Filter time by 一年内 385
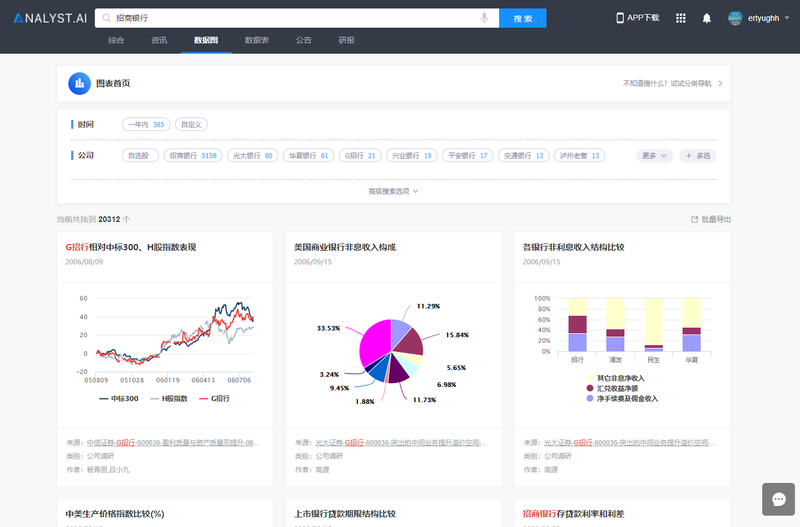Viewport: 800px width, 527px height. point(146,124)
